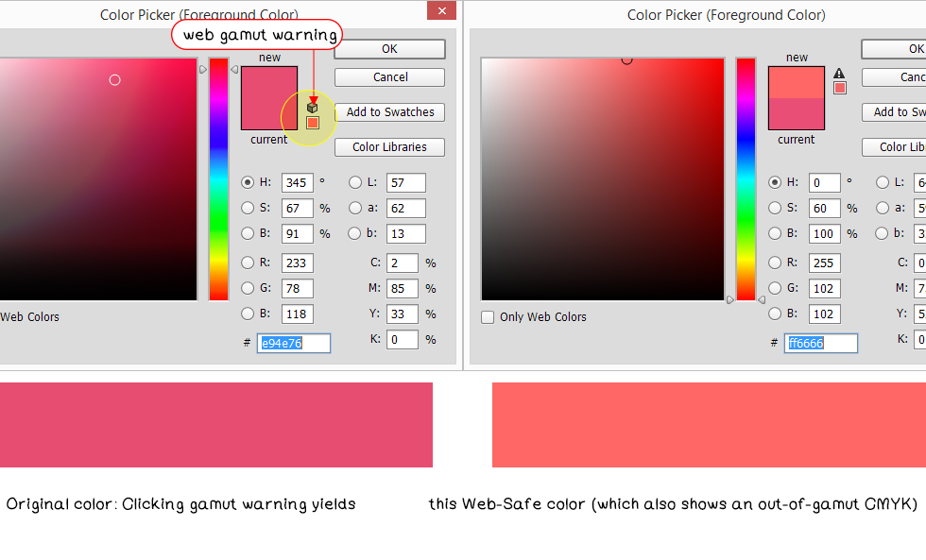Click the hex field showing e94e76
Screen dimensions: 926x560
pos(294,344)
